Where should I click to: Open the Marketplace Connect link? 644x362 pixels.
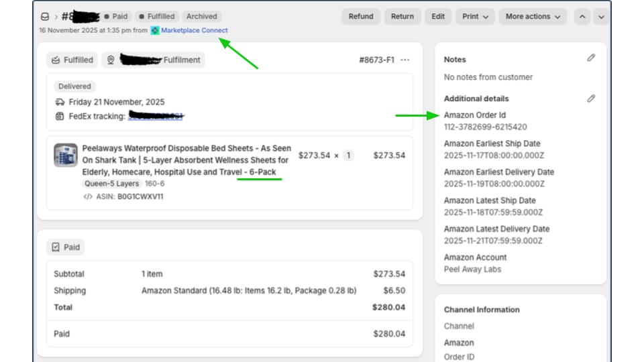(x=195, y=30)
